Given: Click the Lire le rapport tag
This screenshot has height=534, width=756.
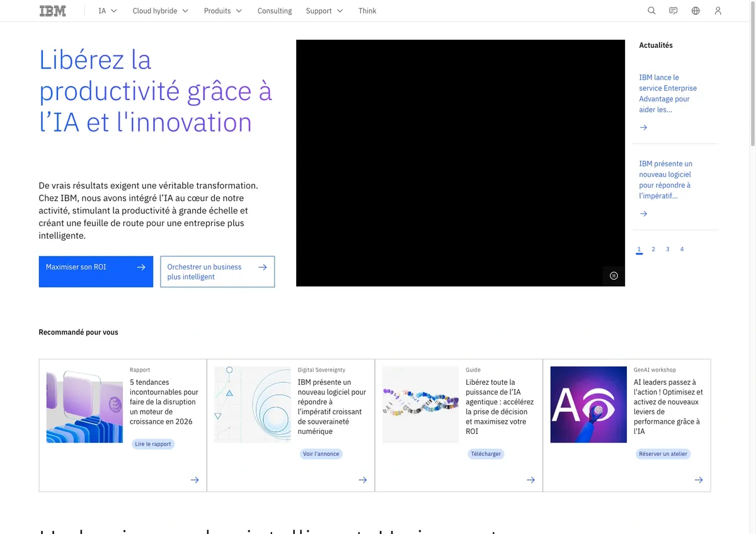Looking at the screenshot, I should point(153,444).
